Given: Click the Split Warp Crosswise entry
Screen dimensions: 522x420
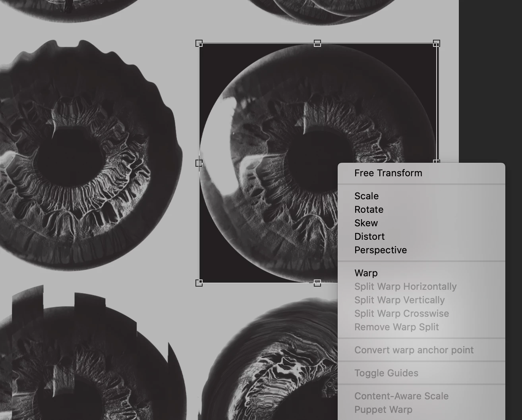Looking at the screenshot, I should [x=421, y=314].
